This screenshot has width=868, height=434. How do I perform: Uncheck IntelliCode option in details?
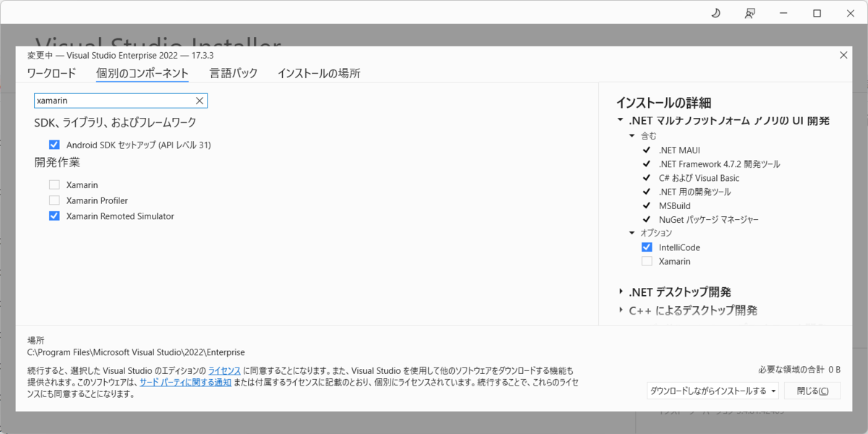click(x=647, y=247)
